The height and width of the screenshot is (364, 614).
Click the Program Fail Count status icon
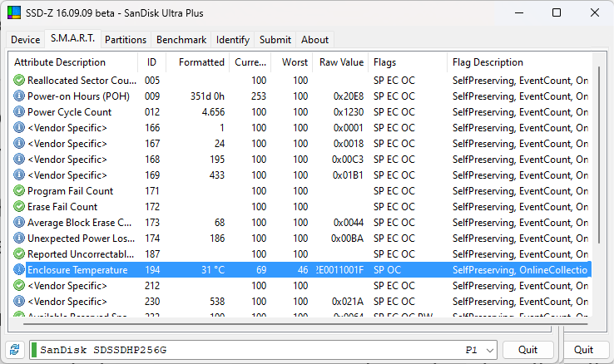click(x=19, y=191)
